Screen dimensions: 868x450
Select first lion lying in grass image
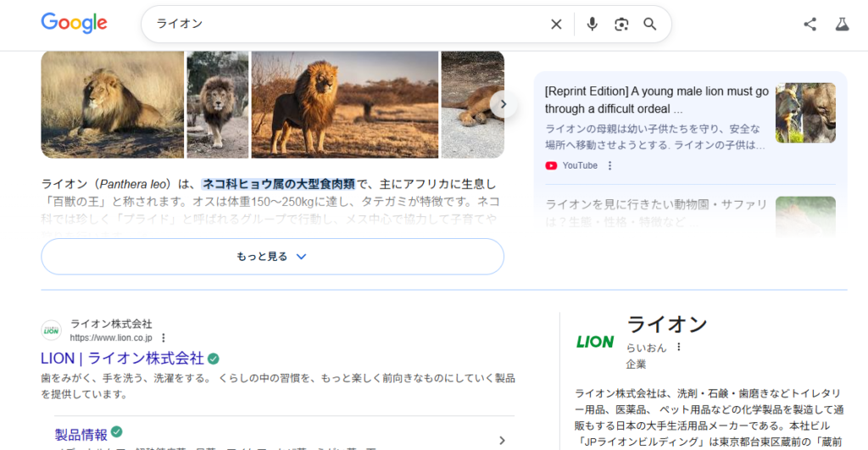coord(112,104)
